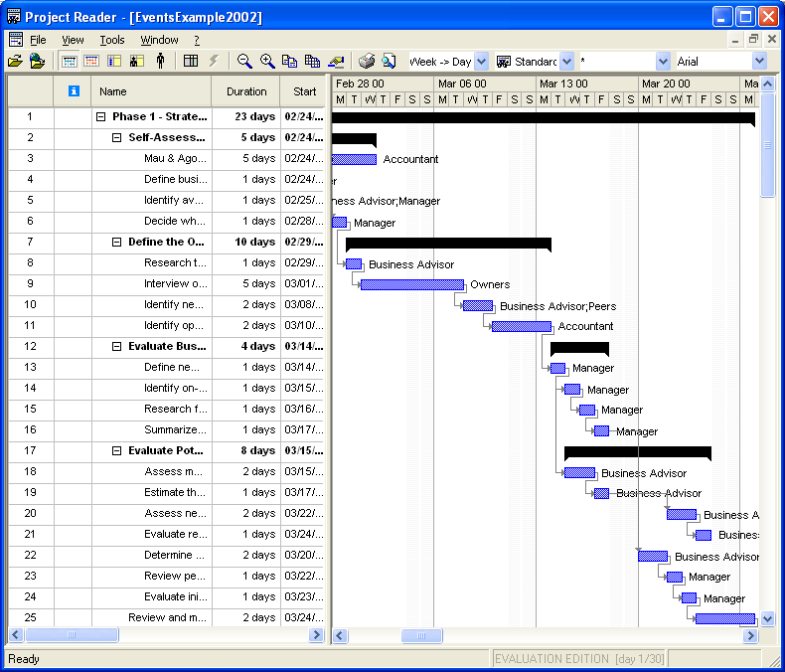Click the Gantt bar labeled Owners
The width and height of the screenshot is (785, 672).
point(412,284)
